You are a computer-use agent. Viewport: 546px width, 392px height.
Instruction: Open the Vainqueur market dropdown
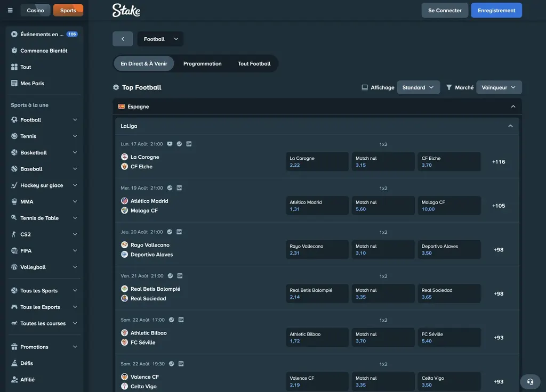coord(499,87)
